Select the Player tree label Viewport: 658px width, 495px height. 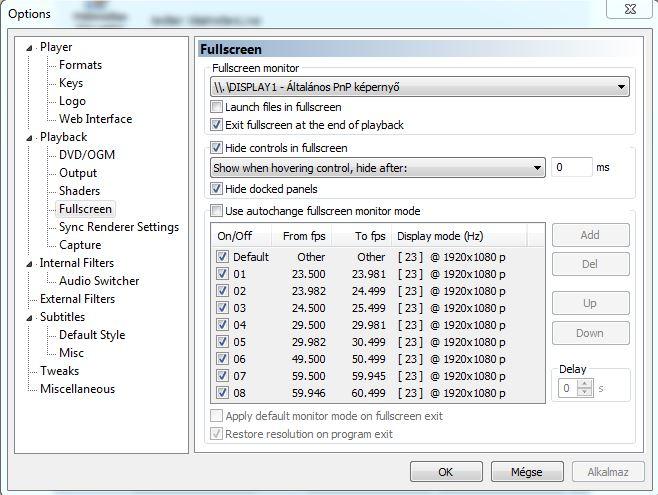coord(56,47)
